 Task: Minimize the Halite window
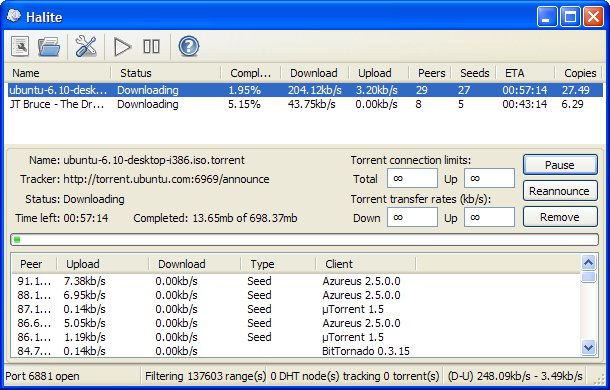[x=547, y=17]
